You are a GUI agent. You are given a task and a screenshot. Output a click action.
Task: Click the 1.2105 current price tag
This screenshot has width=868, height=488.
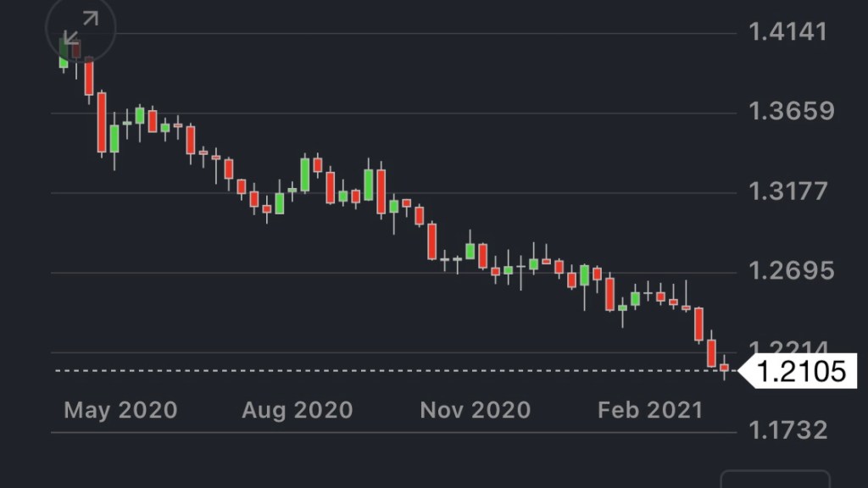click(800, 371)
